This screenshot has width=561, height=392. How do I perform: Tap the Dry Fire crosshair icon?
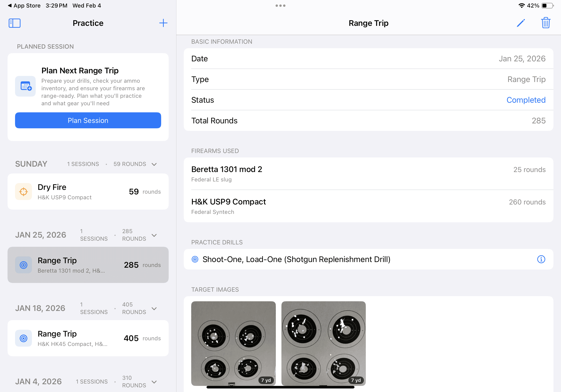point(23,192)
